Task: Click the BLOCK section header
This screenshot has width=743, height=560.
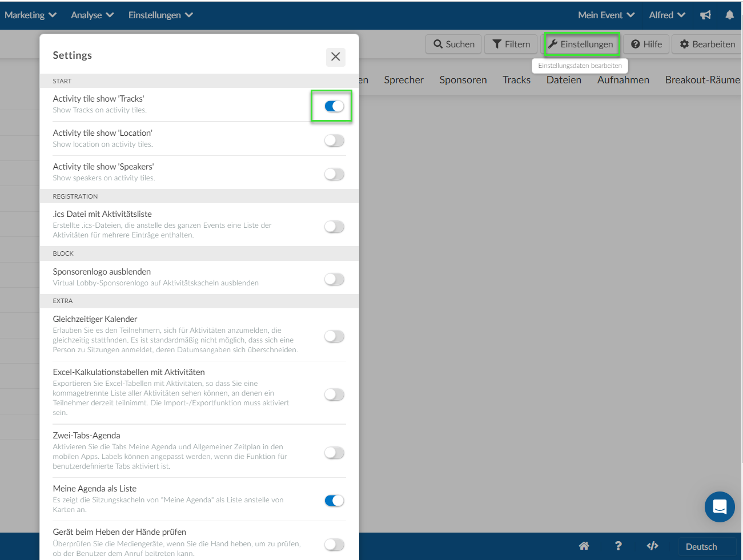Action: [x=63, y=253]
